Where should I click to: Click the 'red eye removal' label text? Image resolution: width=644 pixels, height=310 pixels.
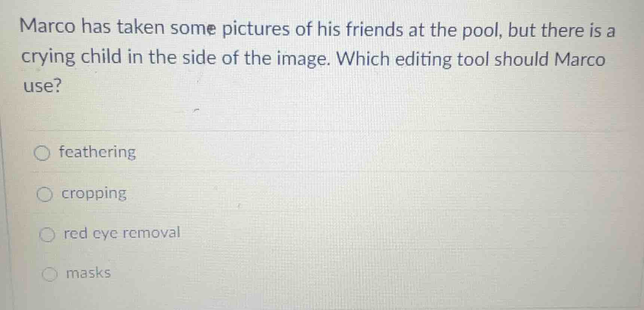[x=122, y=233]
